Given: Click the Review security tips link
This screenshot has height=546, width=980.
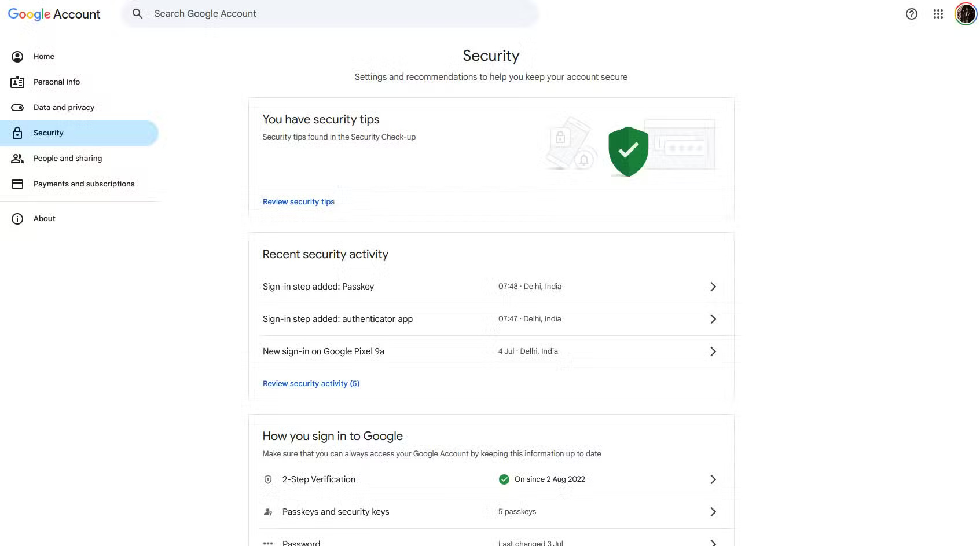Looking at the screenshot, I should click(299, 202).
